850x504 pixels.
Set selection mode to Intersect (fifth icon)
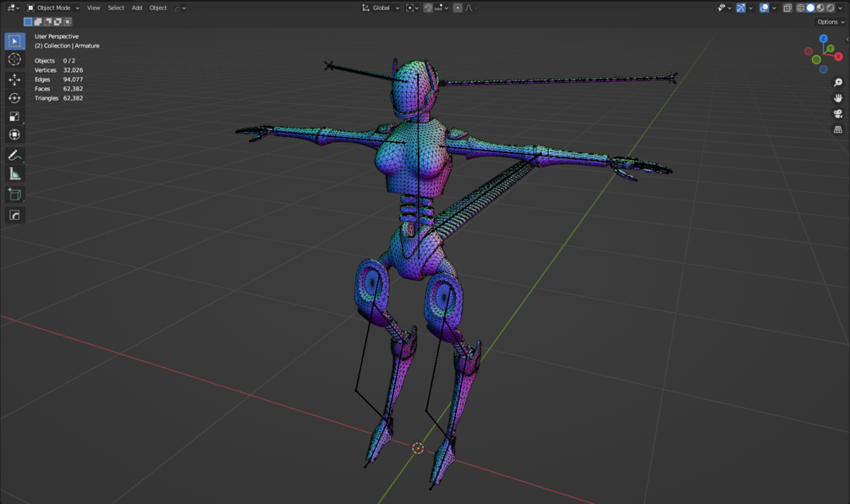pos(67,22)
